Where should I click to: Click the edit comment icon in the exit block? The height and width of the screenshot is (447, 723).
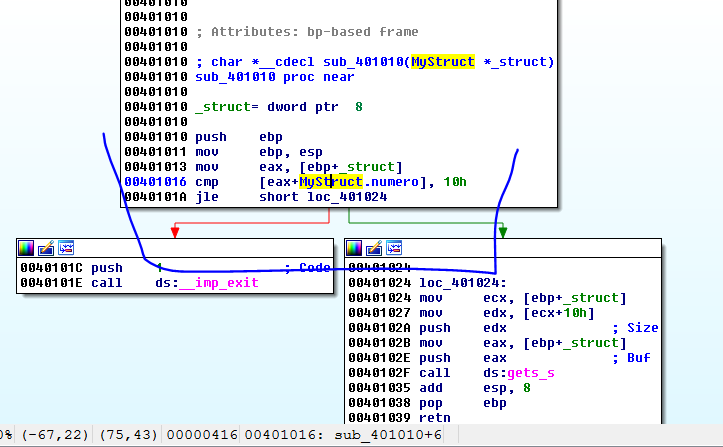point(46,248)
